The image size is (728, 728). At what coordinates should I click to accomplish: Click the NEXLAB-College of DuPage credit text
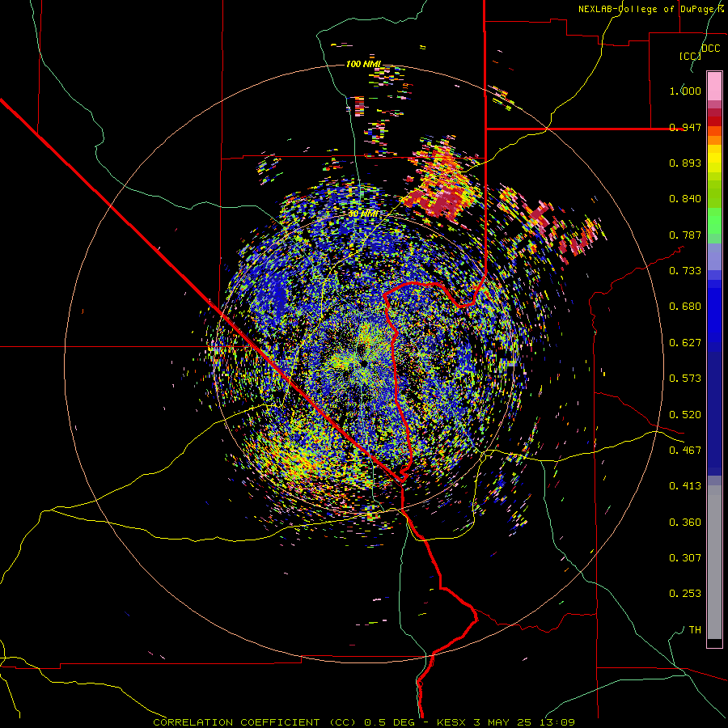coord(651,9)
